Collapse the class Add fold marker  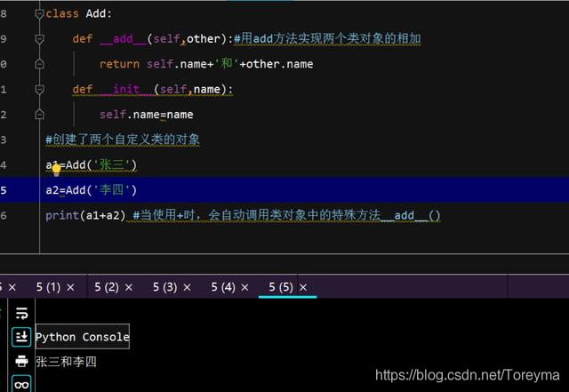pyautogui.click(x=39, y=14)
